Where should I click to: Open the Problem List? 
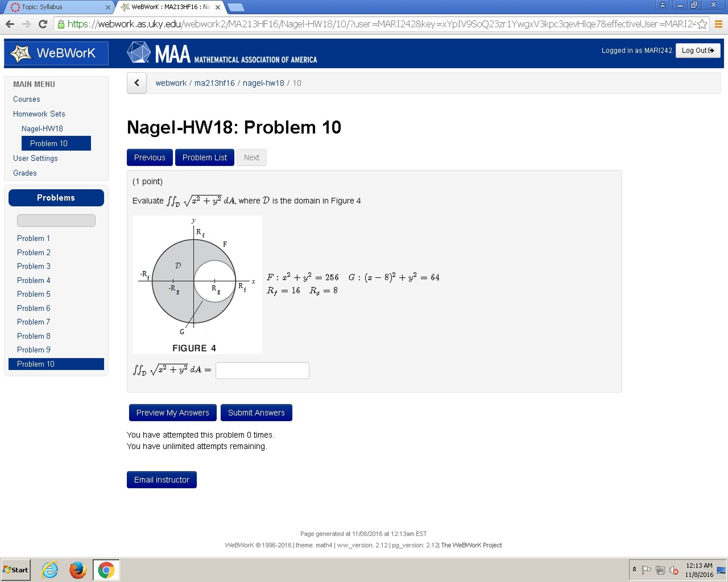(205, 157)
